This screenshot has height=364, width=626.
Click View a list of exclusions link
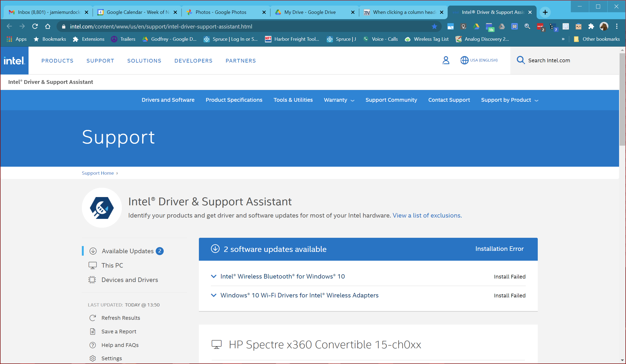point(427,215)
